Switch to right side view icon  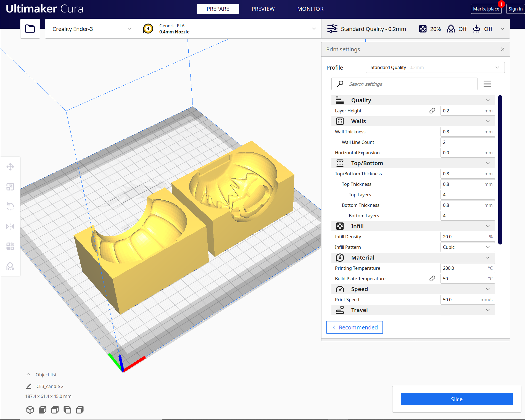pos(80,410)
